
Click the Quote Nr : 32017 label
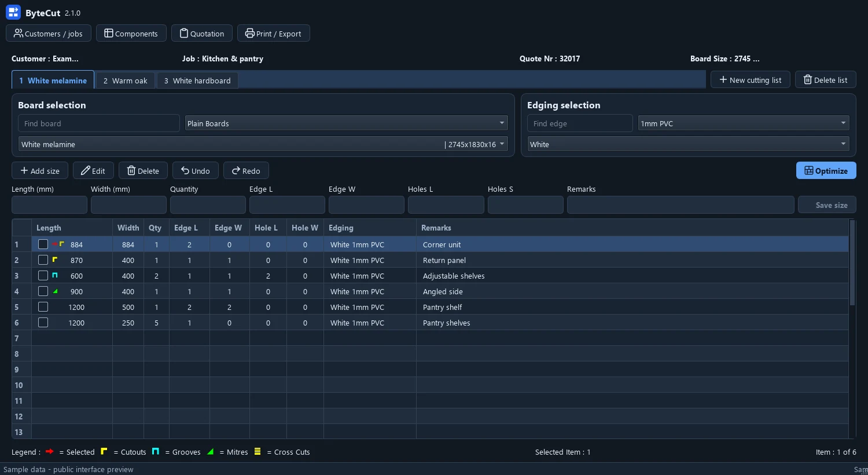tap(550, 59)
